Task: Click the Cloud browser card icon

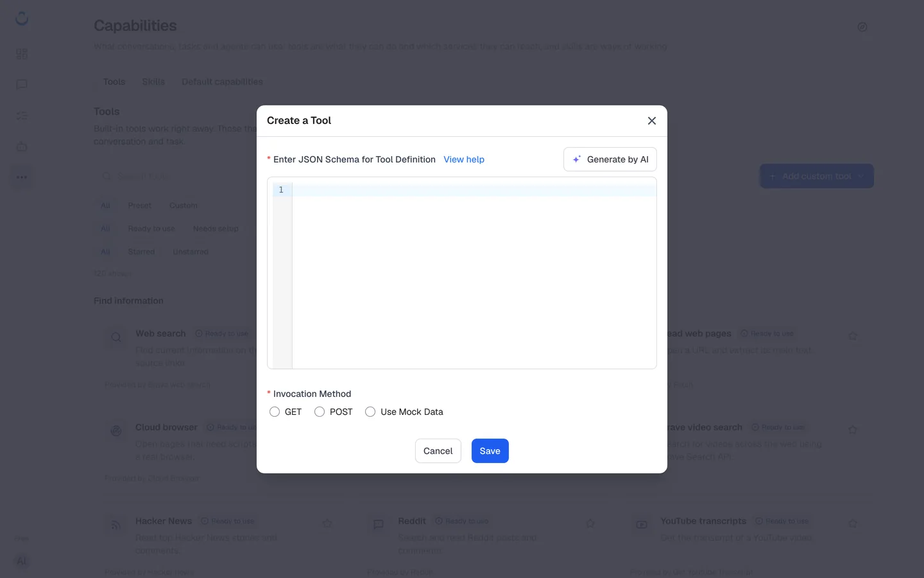Action: pos(116,431)
